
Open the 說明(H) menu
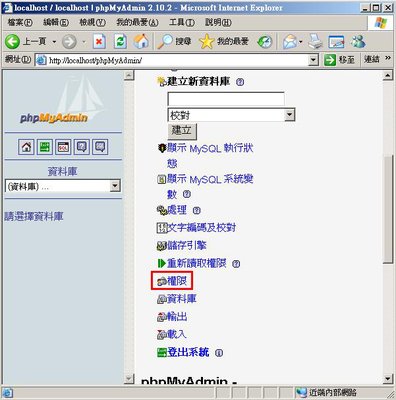(218, 22)
